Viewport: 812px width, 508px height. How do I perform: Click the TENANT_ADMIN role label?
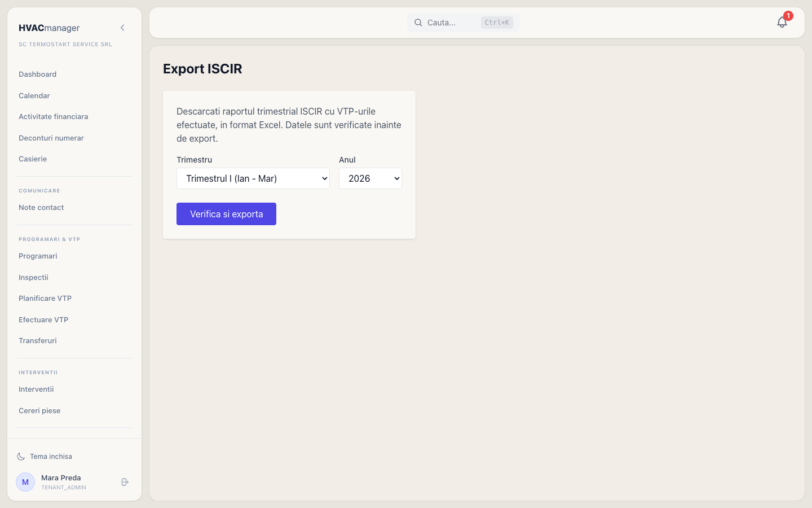pos(64,488)
